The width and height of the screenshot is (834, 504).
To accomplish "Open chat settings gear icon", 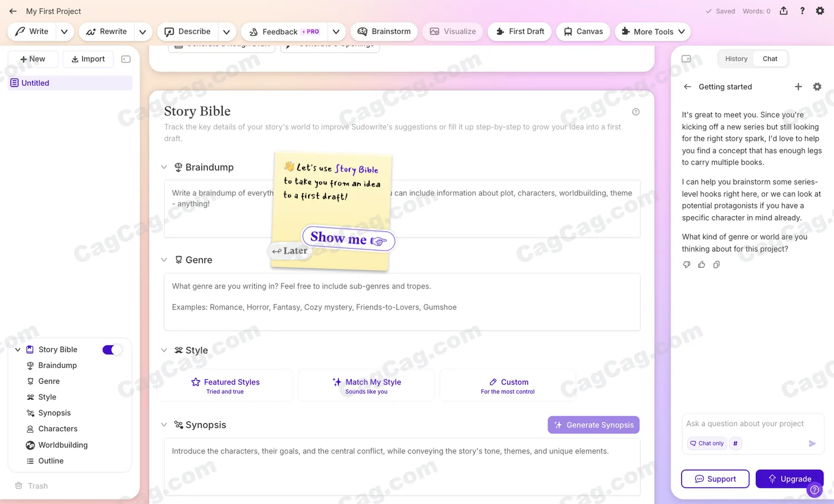I will pyautogui.click(x=817, y=87).
